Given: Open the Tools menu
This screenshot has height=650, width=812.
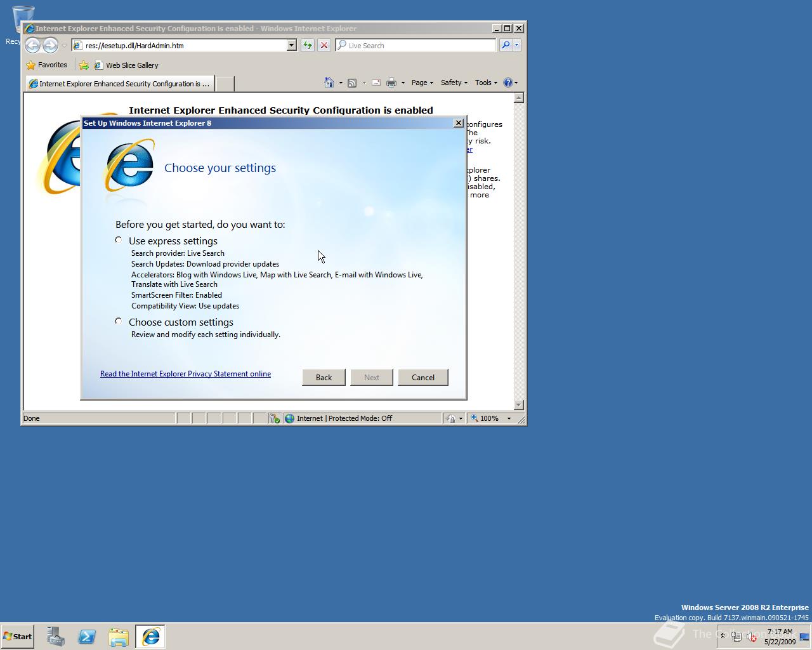Looking at the screenshot, I should (486, 83).
